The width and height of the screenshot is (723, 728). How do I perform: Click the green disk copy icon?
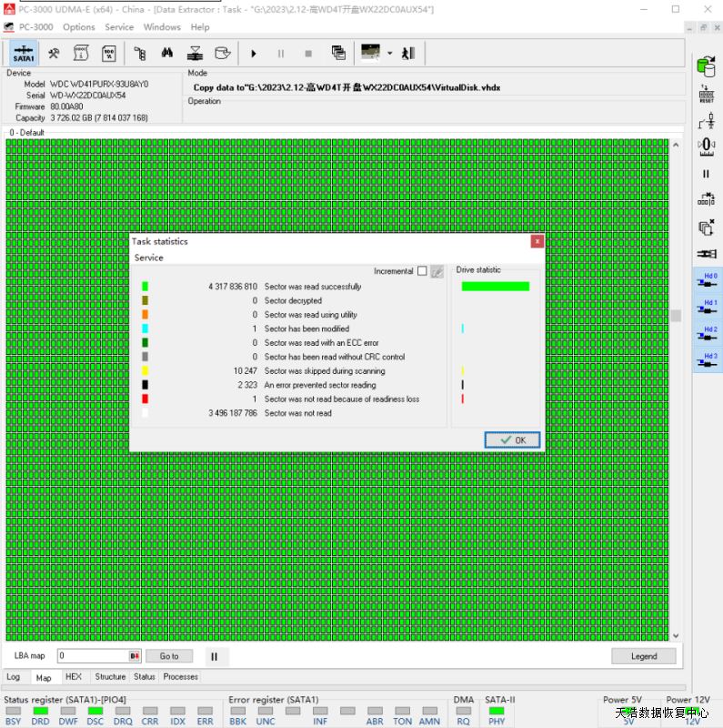click(706, 66)
